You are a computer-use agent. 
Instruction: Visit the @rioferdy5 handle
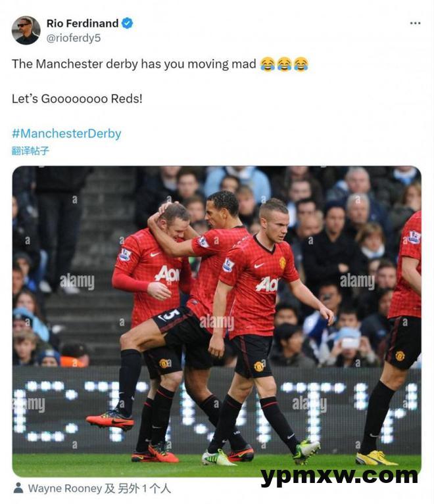point(74,38)
